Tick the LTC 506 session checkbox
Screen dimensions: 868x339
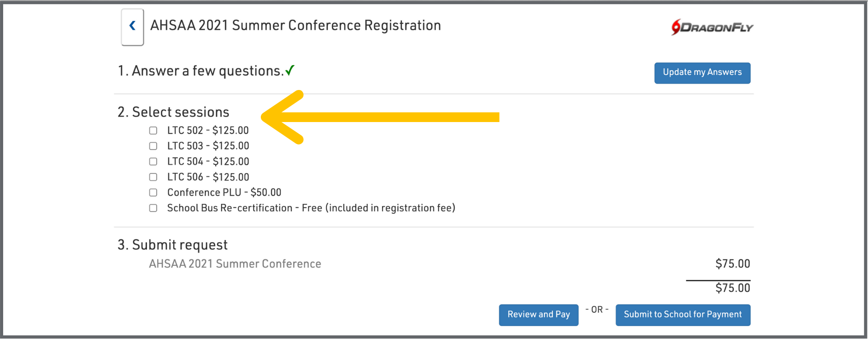[153, 177]
